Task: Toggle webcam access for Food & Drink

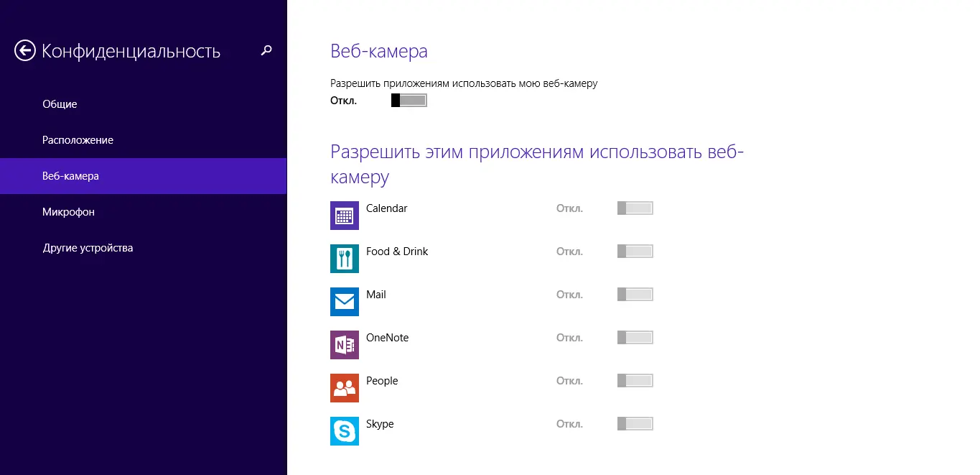Action: pos(635,252)
